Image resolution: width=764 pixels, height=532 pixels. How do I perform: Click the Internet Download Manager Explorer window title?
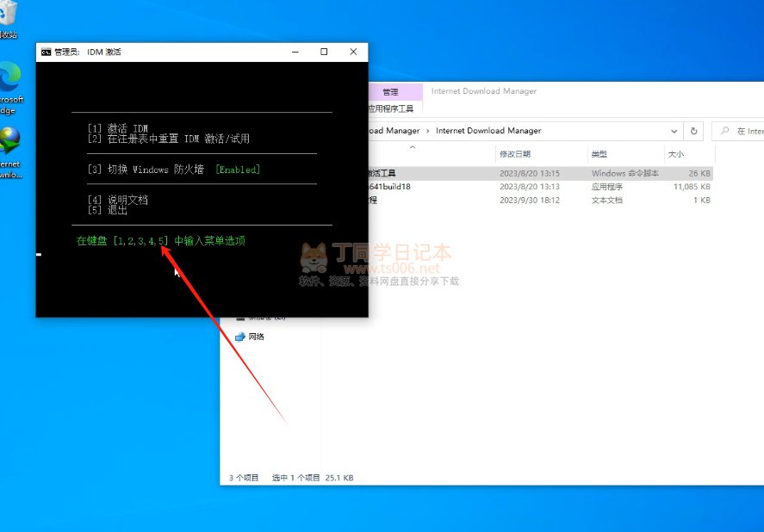pyautogui.click(x=484, y=91)
